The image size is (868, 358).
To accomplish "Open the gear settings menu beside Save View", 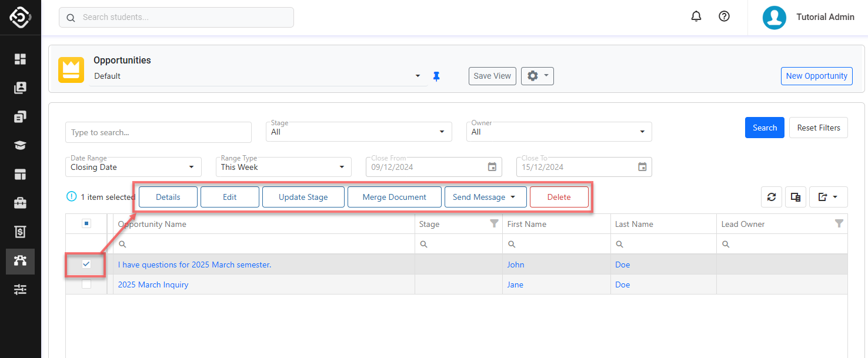I will 537,76.
